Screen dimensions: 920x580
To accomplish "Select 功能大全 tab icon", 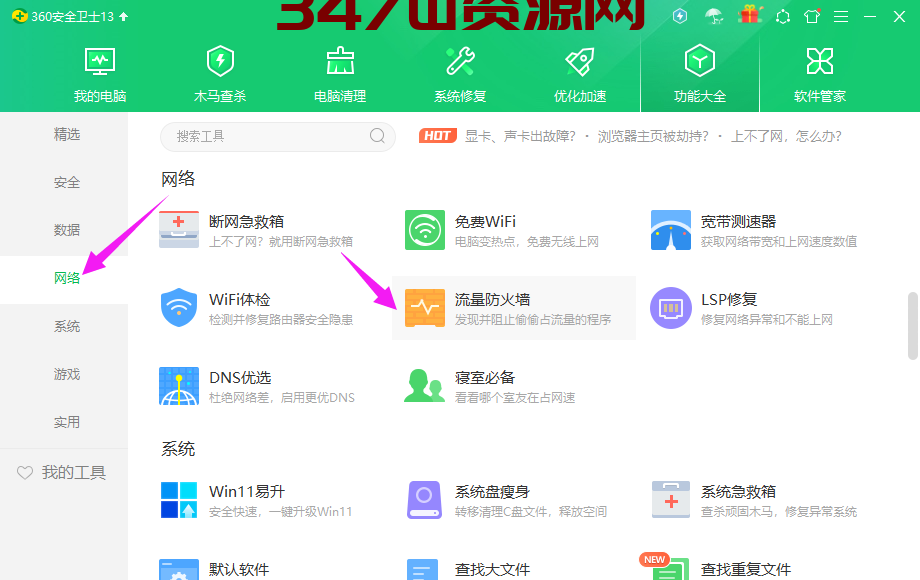I will pyautogui.click(x=700, y=60).
